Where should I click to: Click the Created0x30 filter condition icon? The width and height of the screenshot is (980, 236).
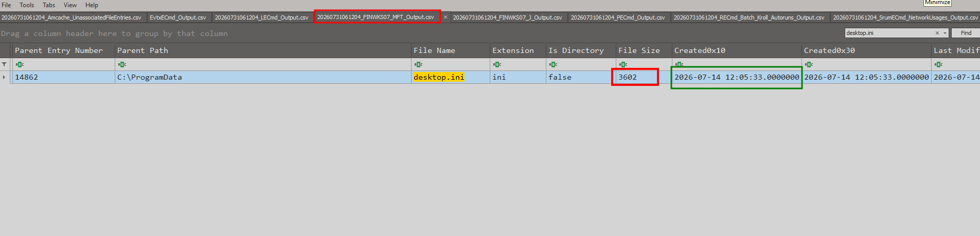(x=809, y=64)
